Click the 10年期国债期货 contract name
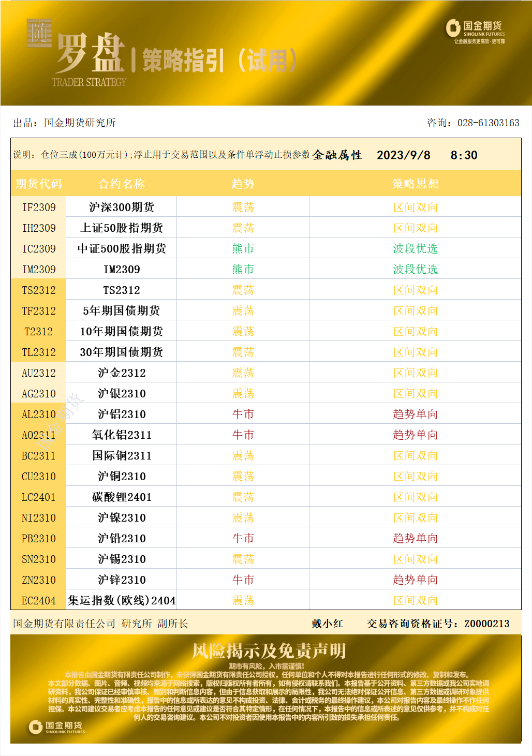This screenshot has height=756, width=532. [x=122, y=331]
